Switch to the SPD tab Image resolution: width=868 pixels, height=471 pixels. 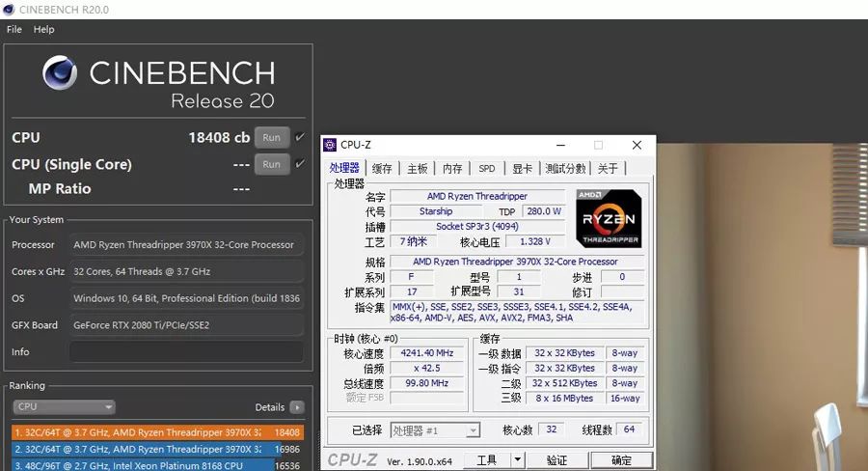tap(487, 168)
